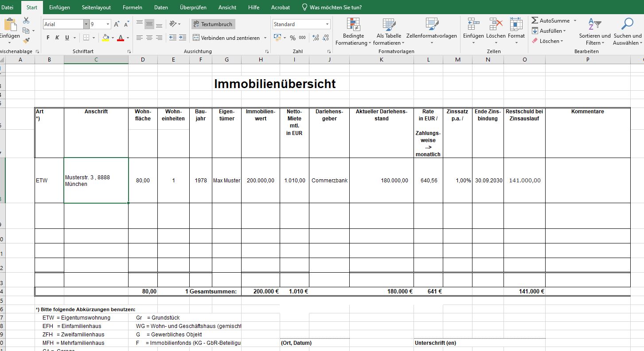This screenshot has height=351, width=644.
Task: Toggle bold F formatting
Action: (47, 38)
